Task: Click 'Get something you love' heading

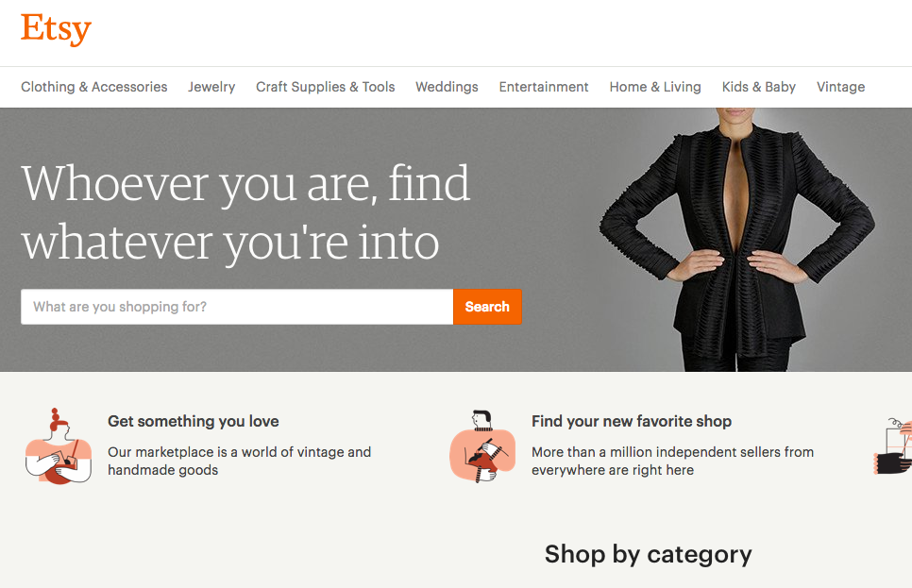Action: point(194,421)
